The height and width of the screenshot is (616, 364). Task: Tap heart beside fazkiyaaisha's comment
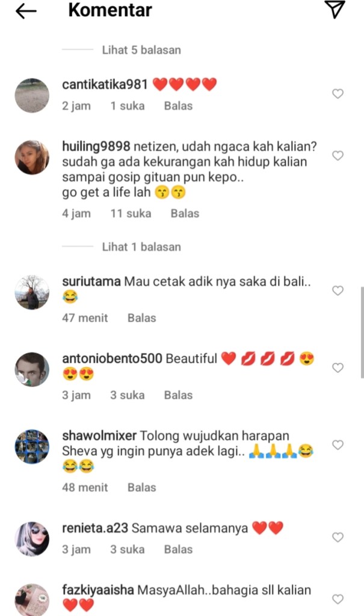[x=338, y=599]
